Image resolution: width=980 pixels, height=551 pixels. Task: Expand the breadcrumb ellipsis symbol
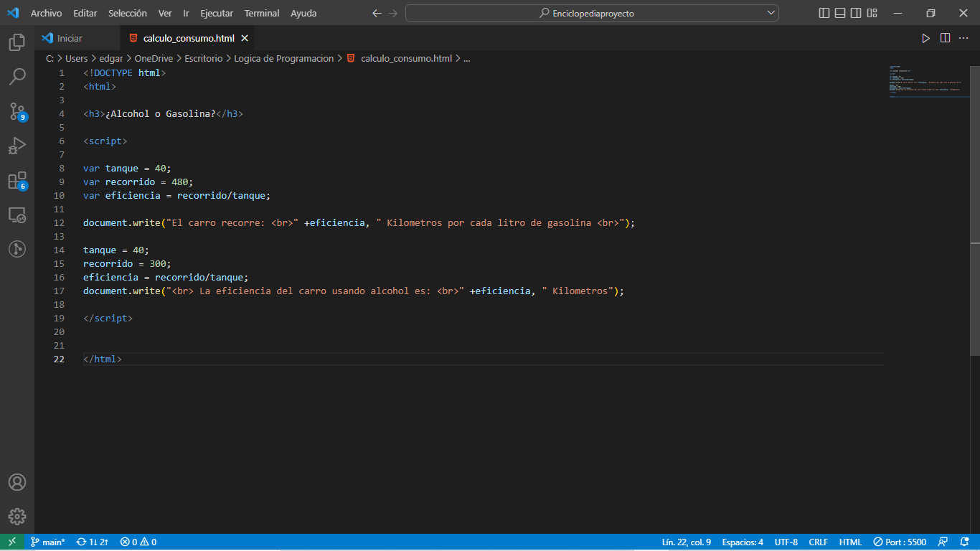[467, 59]
